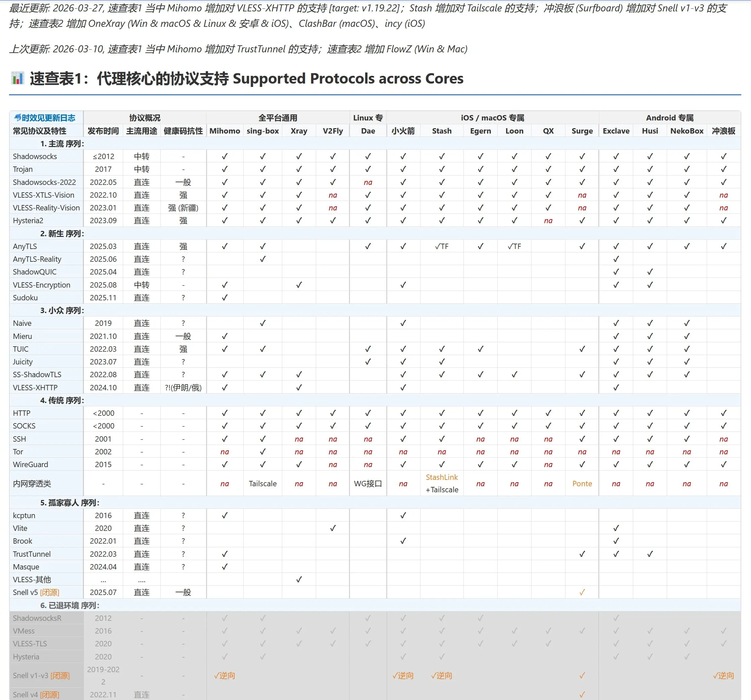Viewport: 751px width, 700px height.
Task: Click ✓逆向 under 冲浪板 for Snell v1-v3
Action: (723, 676)
